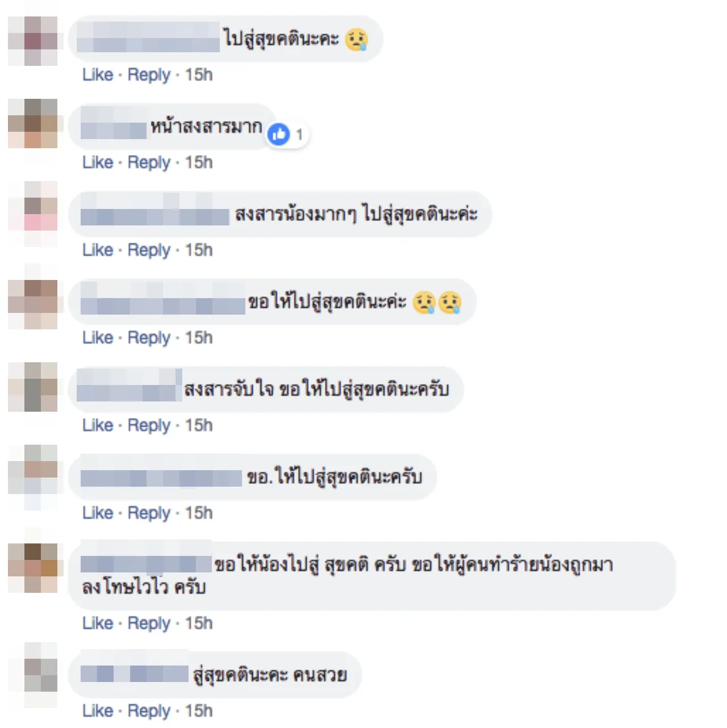Open the third comment's pink avatar
Screen dimensions: 727x728
click(x=33, y=214)
